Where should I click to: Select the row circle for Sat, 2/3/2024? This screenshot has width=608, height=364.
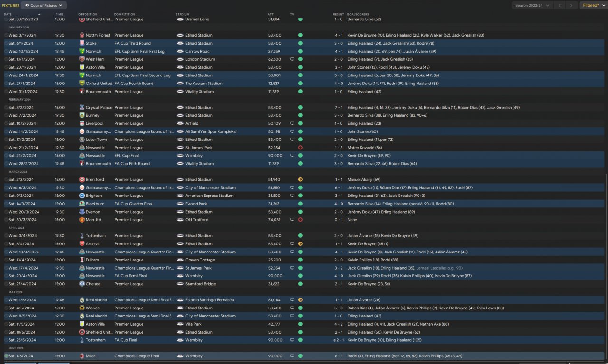tap(6, 179)
